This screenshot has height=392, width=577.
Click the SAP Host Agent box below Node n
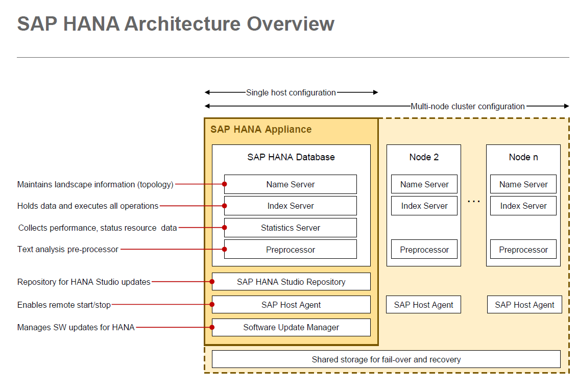(524, 305)
